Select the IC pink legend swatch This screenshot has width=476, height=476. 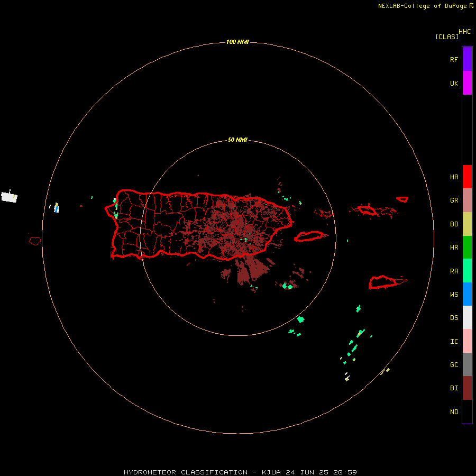(x=467, y=341)
